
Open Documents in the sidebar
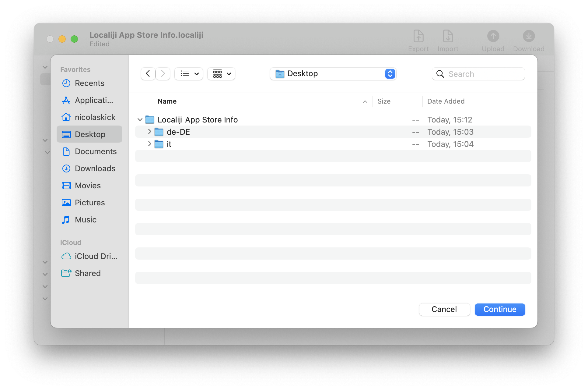pos(89,151)
